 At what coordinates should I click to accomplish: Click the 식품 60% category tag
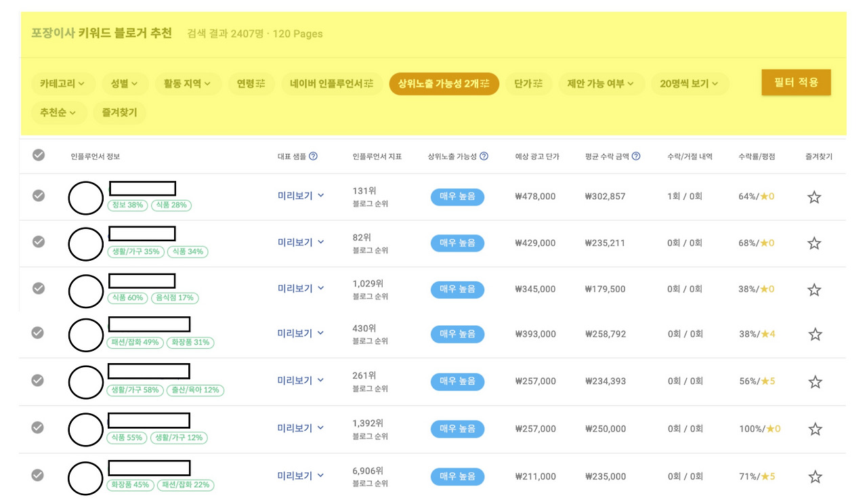point(127,297)
